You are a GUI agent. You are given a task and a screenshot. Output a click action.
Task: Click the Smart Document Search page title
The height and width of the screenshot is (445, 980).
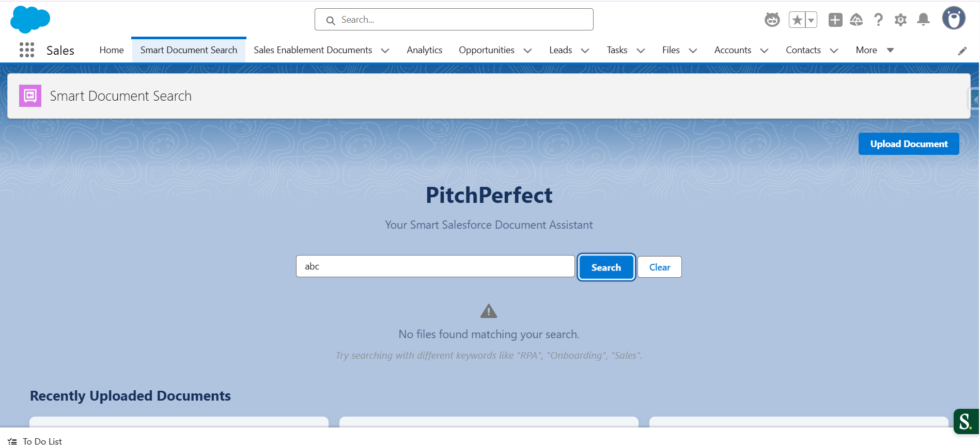tap(120, 96)
